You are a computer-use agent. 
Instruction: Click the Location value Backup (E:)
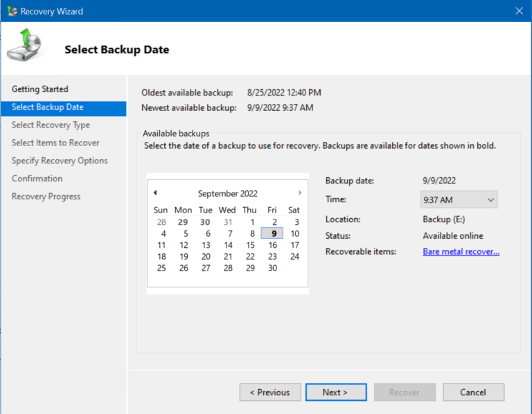[444, 219]
